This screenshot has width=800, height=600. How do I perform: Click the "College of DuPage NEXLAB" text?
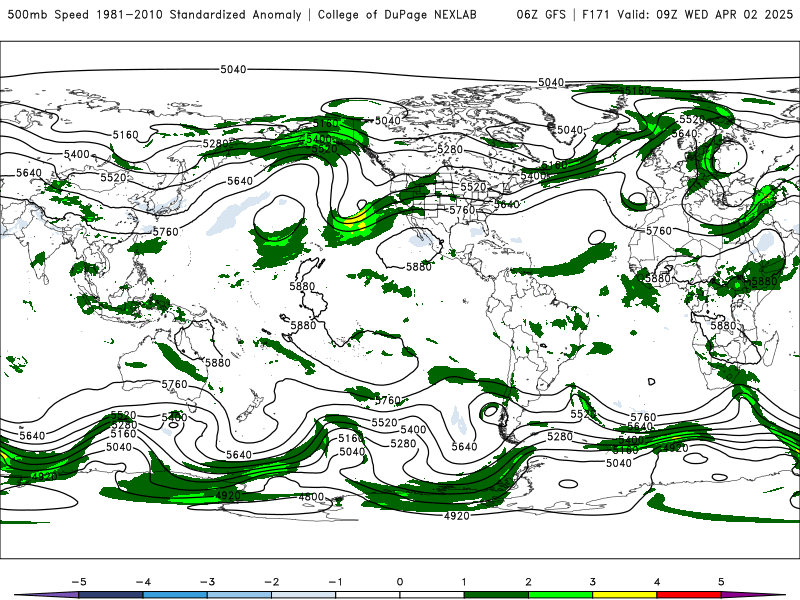click(397, 15)
